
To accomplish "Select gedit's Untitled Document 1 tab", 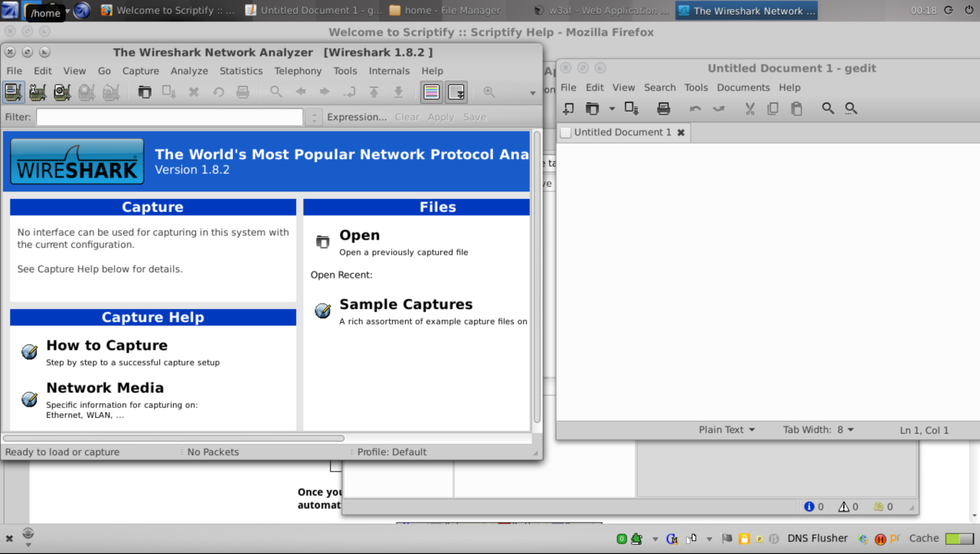I will coord(622,132).
